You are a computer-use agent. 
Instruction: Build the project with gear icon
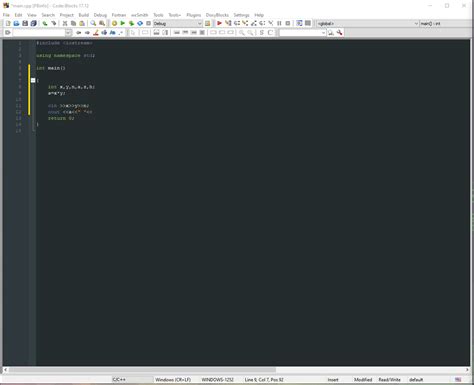(x=114, y=23)
